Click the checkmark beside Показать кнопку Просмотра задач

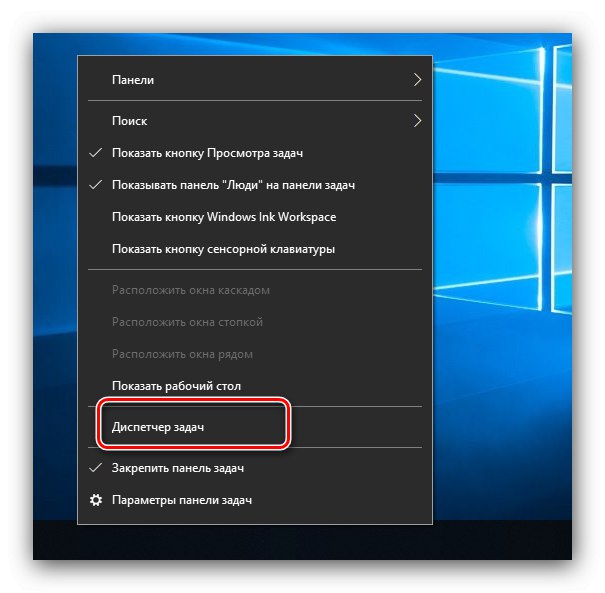point(95,153)
